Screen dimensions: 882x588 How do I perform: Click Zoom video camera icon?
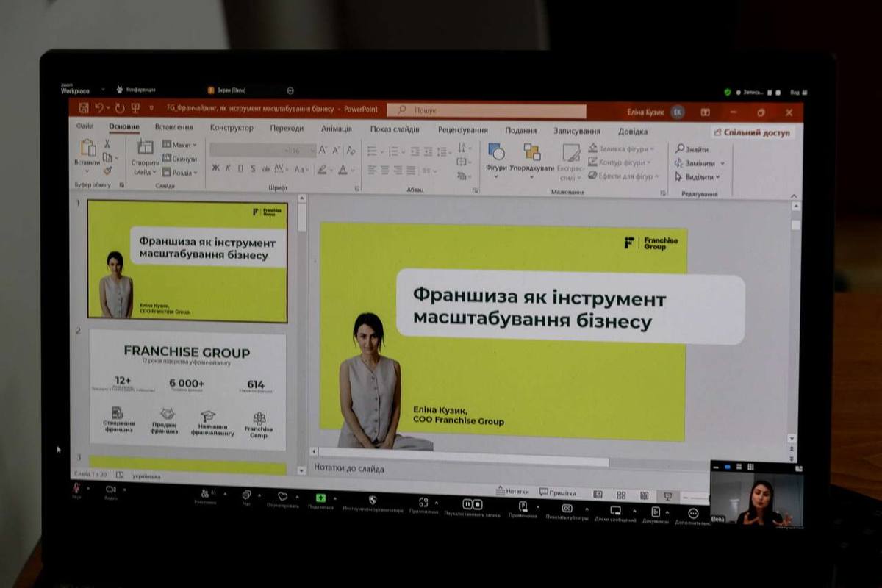[x=110, y=489]
